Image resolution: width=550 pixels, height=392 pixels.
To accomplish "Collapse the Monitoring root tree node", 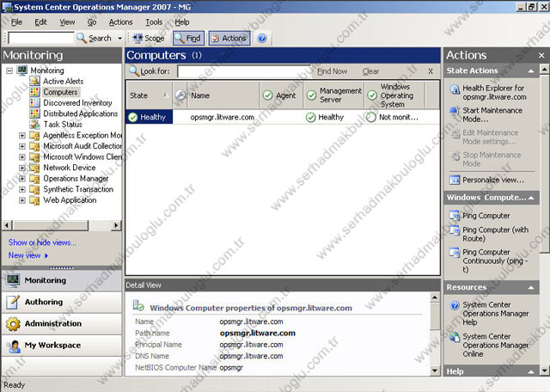I will [x=9, y=70].
